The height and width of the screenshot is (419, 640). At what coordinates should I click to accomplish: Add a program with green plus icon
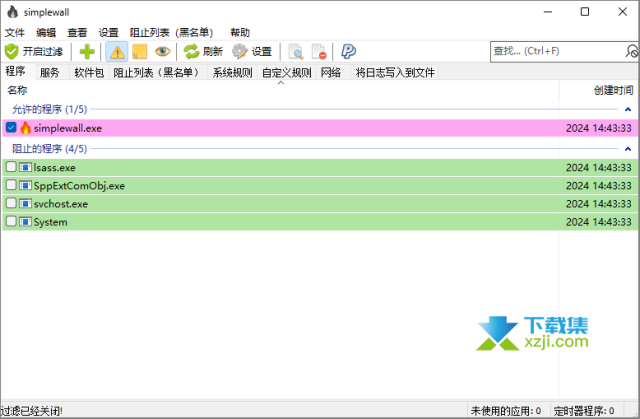(x=87, y=51)
